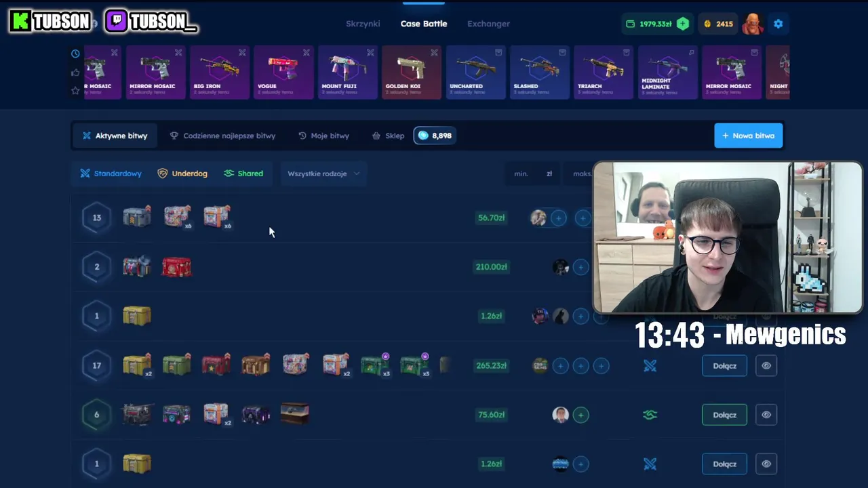Click the first gray case in the 13-round battle
The height and width of the screenshot is (488, 868).
pyautogui.click(x=137, y=217)
